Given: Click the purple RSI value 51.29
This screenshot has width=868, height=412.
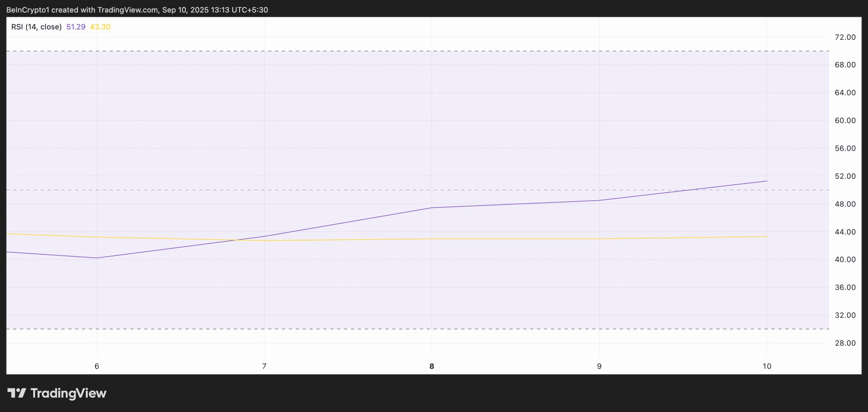Looking at the screenshot, I should pos(76,26).
